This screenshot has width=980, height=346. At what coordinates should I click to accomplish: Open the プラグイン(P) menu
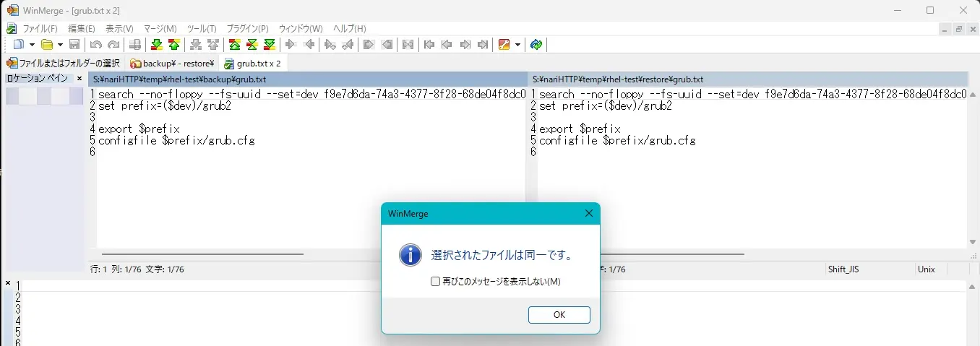247,29
